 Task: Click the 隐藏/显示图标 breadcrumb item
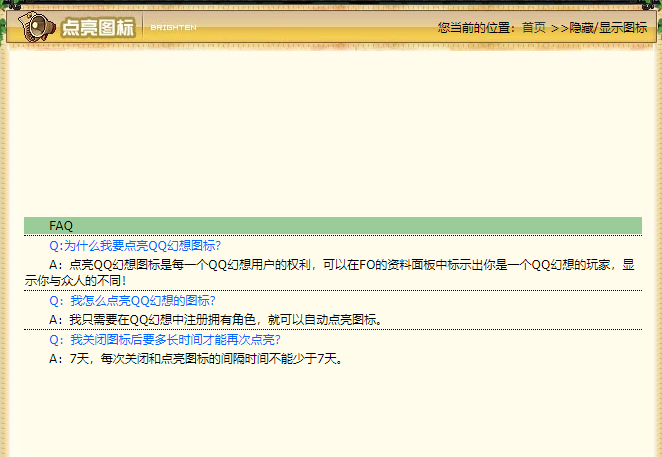coord(609,27)
